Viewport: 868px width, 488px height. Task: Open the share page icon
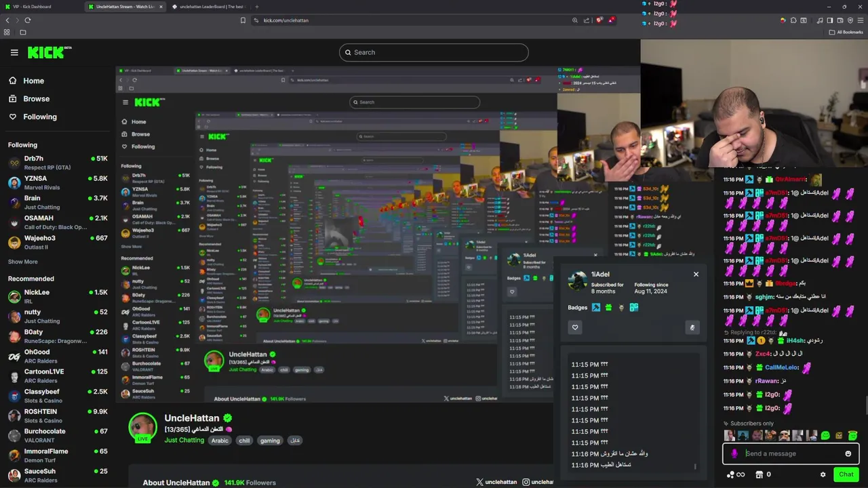(587, 20)
